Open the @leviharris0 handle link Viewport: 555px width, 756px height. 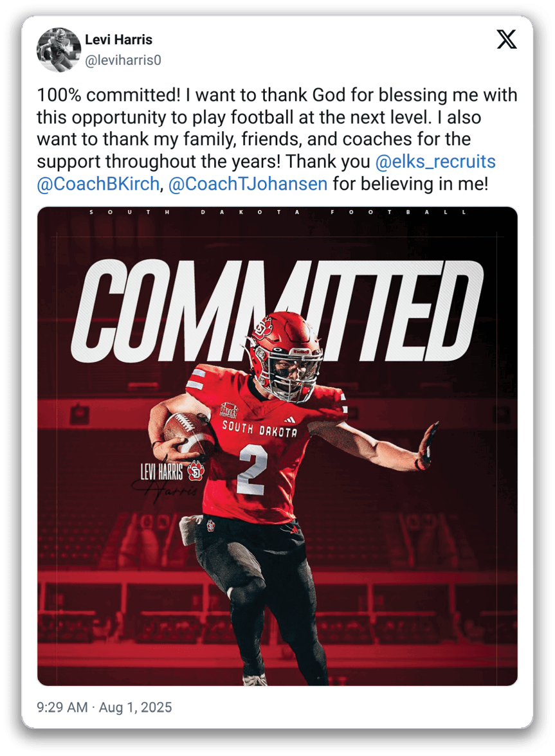coord(123,60)
